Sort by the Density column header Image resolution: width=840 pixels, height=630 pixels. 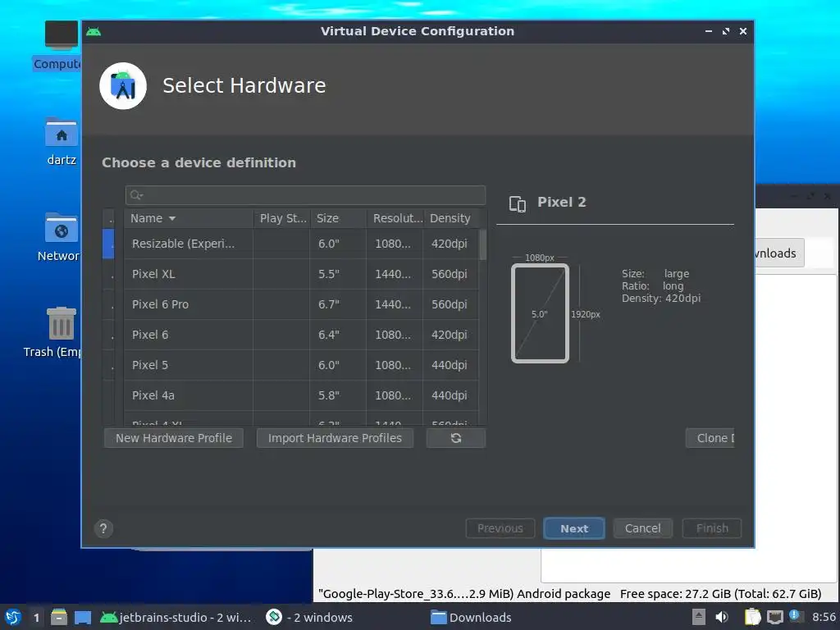(452, 218)
